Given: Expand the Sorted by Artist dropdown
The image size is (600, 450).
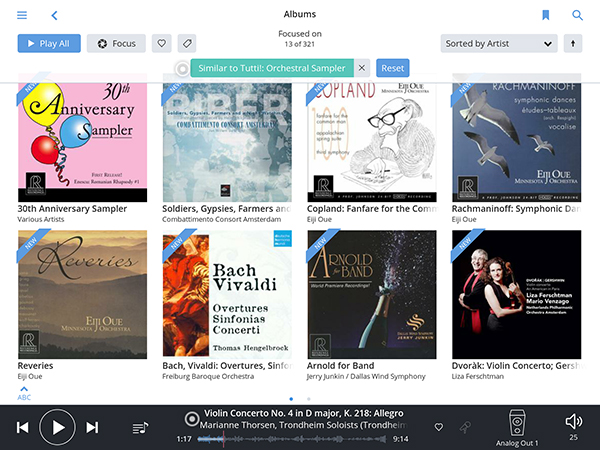Looking at the screenshot, I should 499,43.
